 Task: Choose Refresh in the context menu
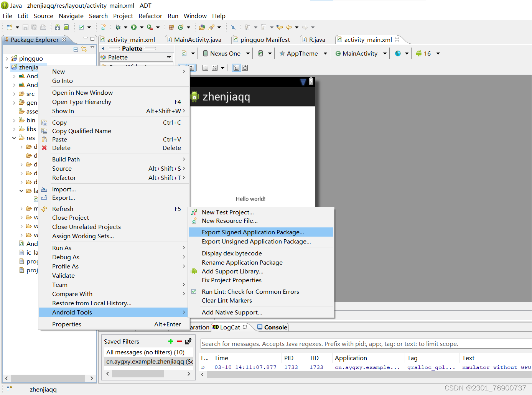click(x=114, y=209)
